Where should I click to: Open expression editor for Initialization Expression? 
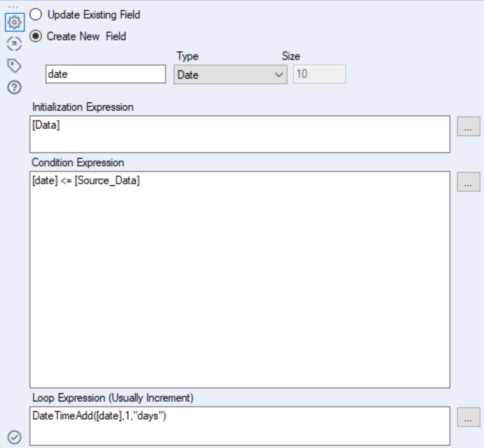pos(468,126)
